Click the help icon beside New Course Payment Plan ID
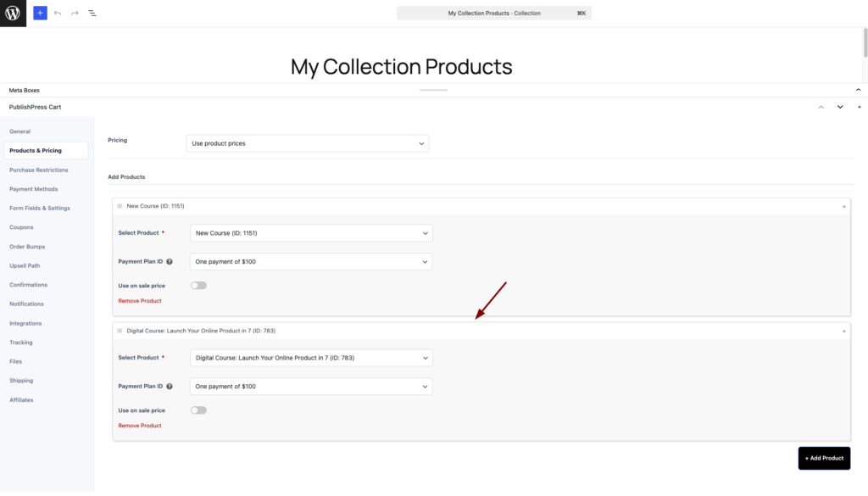This screenshot has height=496, width=868. (x=170, y=261)
